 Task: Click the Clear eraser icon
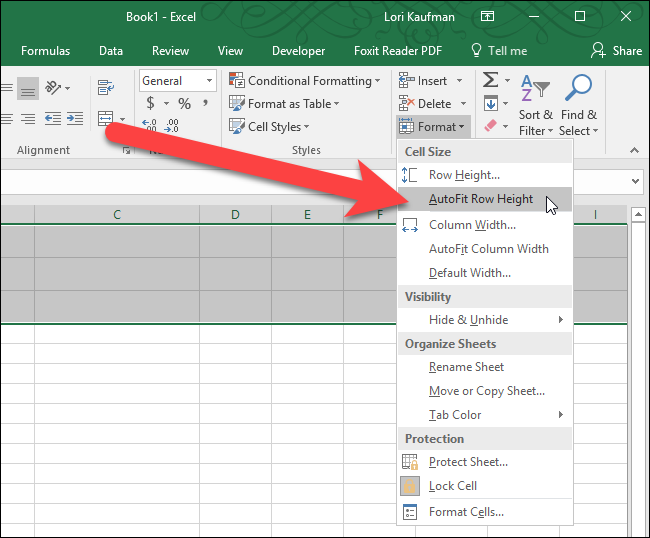point(490,127)
